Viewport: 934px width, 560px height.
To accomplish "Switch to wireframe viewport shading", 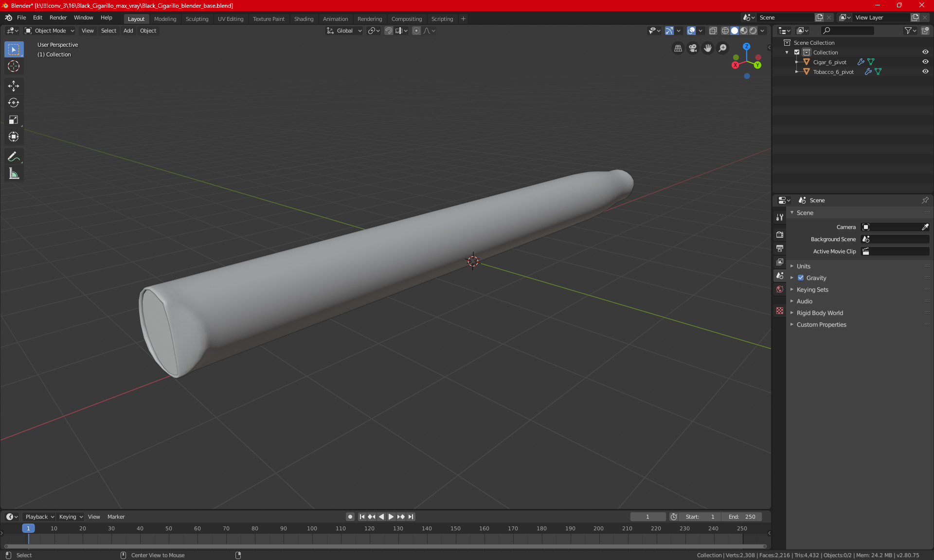I will click(725, 31).
